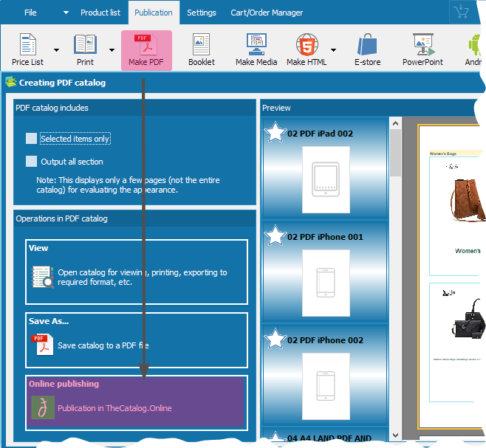486x448 pixels.
Task: Open the Price List tool
Action: click(27, 50)
